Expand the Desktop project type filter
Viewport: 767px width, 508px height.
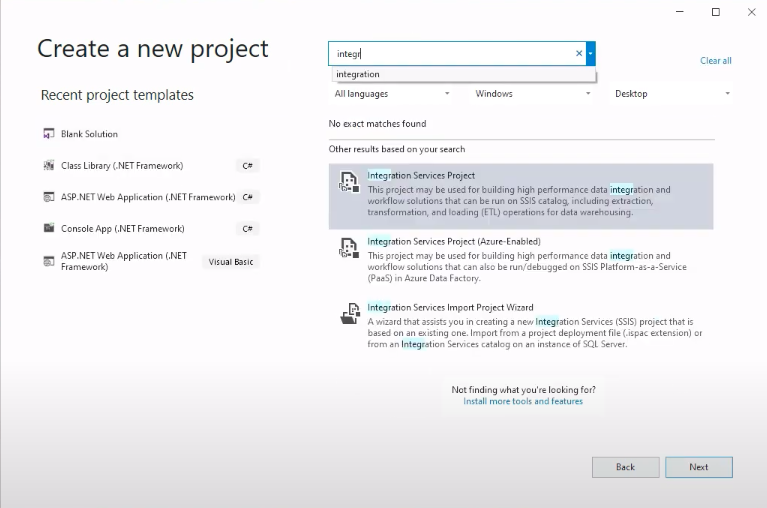click(673, 93)
